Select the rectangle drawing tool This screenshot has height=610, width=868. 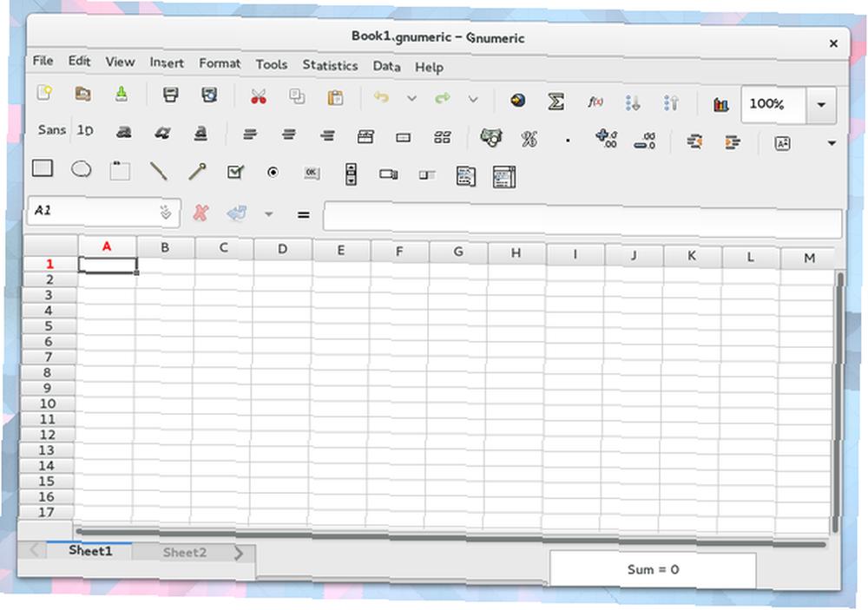pos(43,167)
